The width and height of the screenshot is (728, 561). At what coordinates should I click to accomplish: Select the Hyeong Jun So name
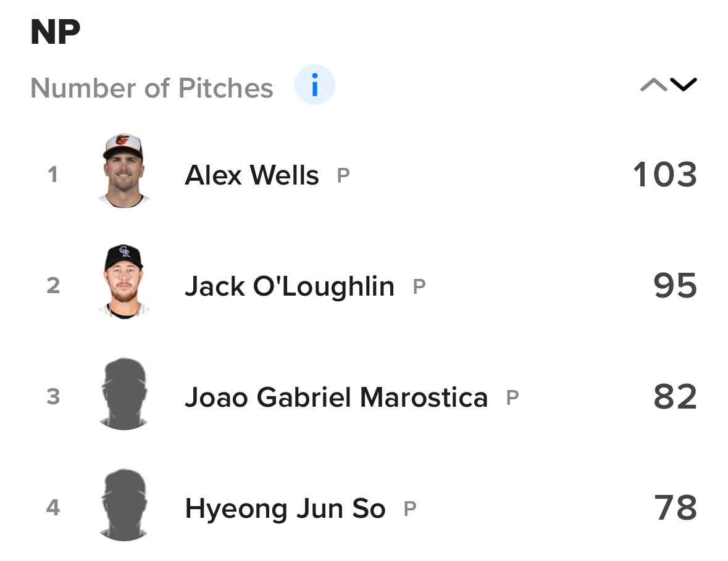[285, 509]
